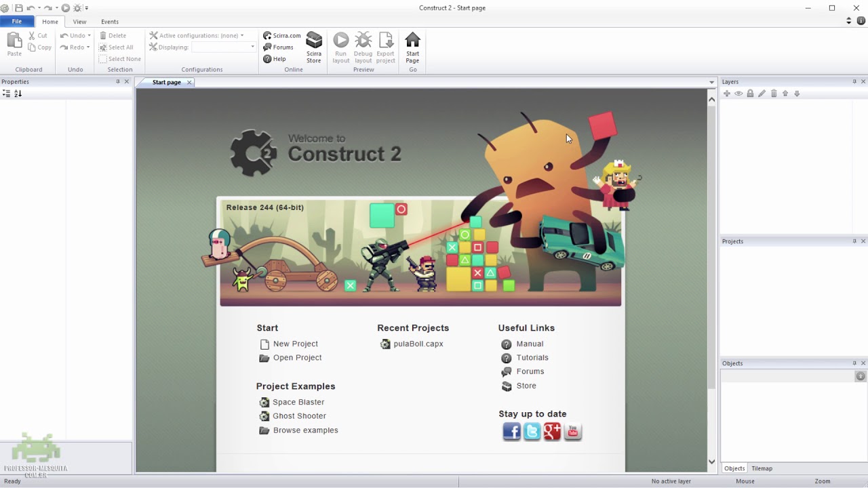
Task: Click Select None in Selection group
Action: pos(120,59)
